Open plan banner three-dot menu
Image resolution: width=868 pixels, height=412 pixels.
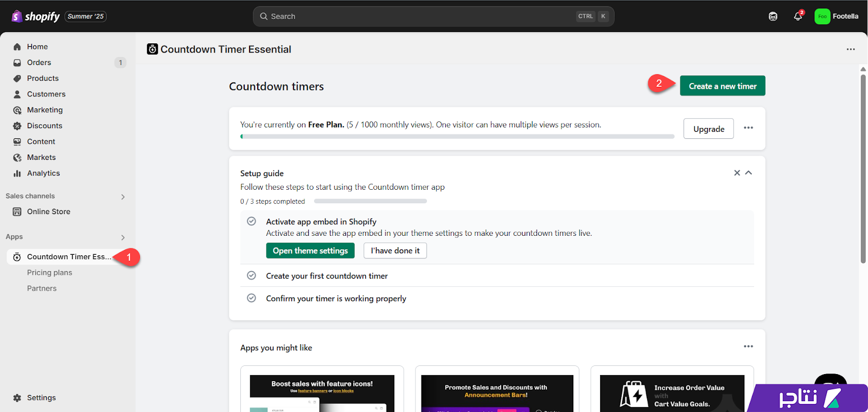tap(749, 128)
